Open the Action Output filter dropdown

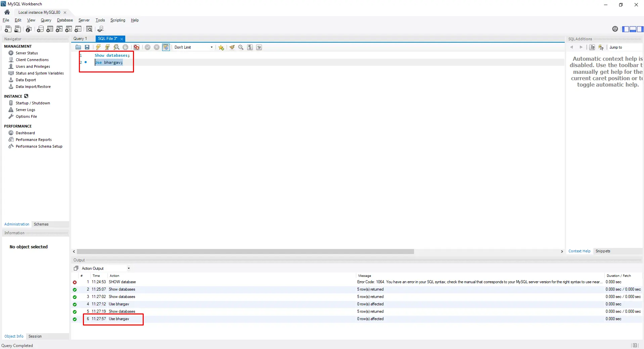click(128, 268)
